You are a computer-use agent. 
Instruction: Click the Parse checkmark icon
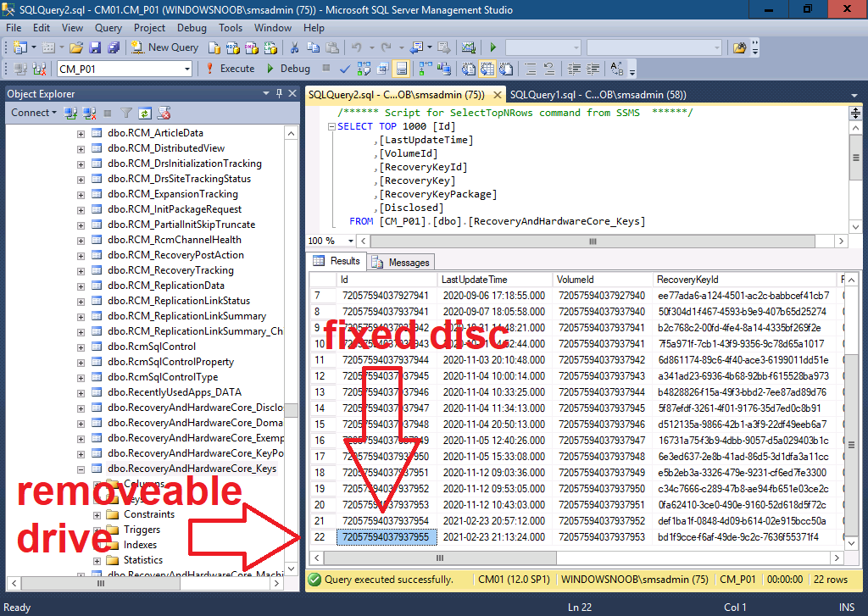[x=345, y=69]
